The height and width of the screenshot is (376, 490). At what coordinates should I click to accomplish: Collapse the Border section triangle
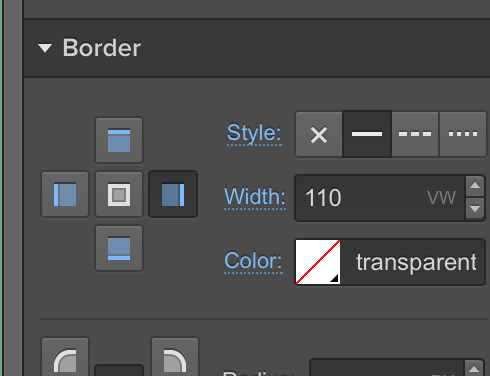click(x=45, y=48)
